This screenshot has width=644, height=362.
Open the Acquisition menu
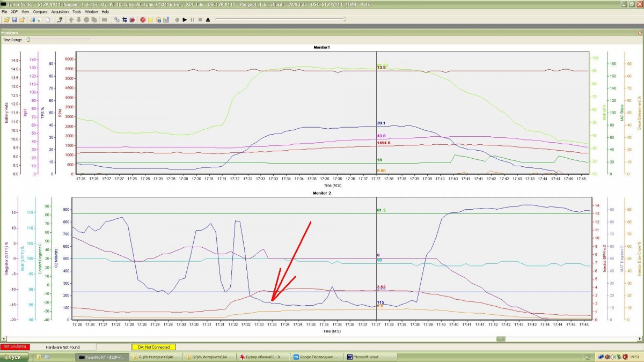pyautogui.click(x=60, y=11)
